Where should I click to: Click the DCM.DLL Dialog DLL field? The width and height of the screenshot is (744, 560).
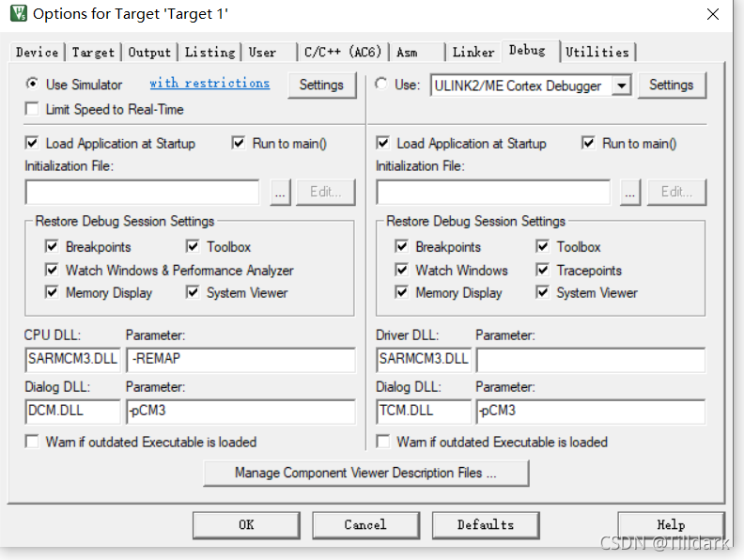(72, 411)
